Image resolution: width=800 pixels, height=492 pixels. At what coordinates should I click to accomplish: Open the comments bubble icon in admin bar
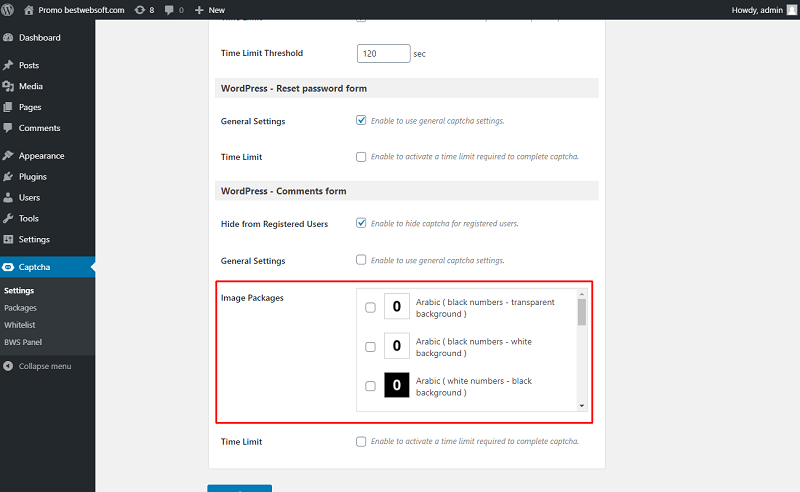point(169,10)
